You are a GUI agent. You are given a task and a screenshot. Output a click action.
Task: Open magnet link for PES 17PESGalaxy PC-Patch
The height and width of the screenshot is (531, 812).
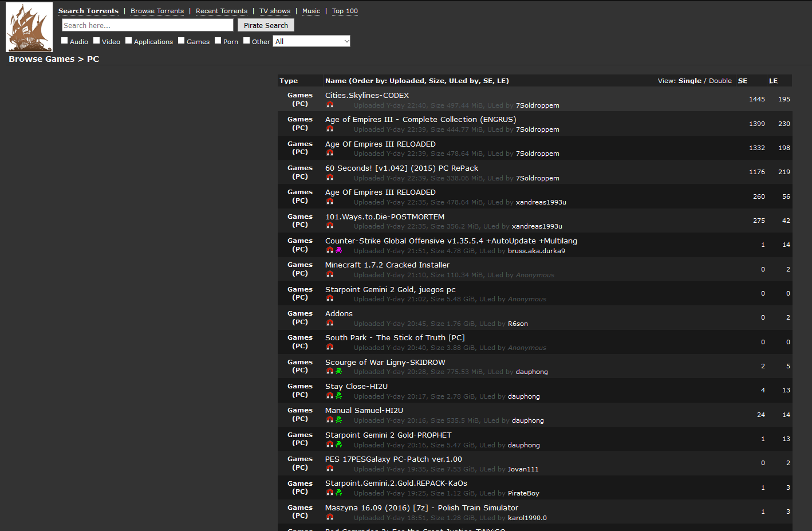(330, 468)
